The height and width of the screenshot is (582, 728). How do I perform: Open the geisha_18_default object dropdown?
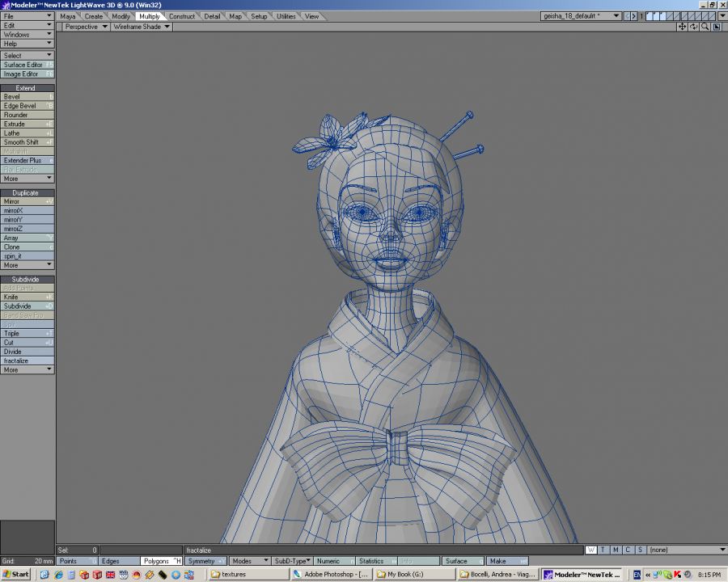pos(581,15)
